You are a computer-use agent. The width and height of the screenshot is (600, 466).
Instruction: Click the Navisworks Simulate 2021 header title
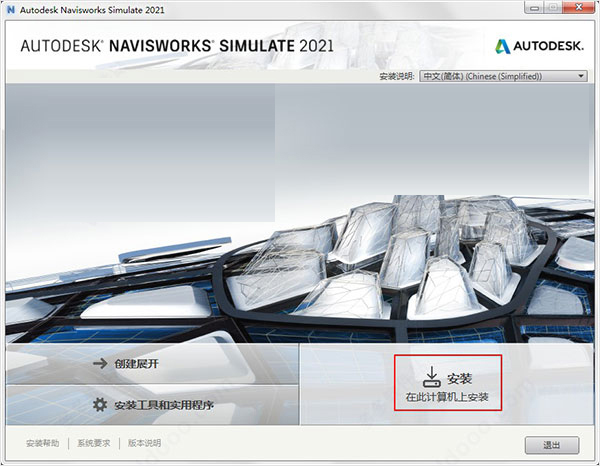[177, 46]
